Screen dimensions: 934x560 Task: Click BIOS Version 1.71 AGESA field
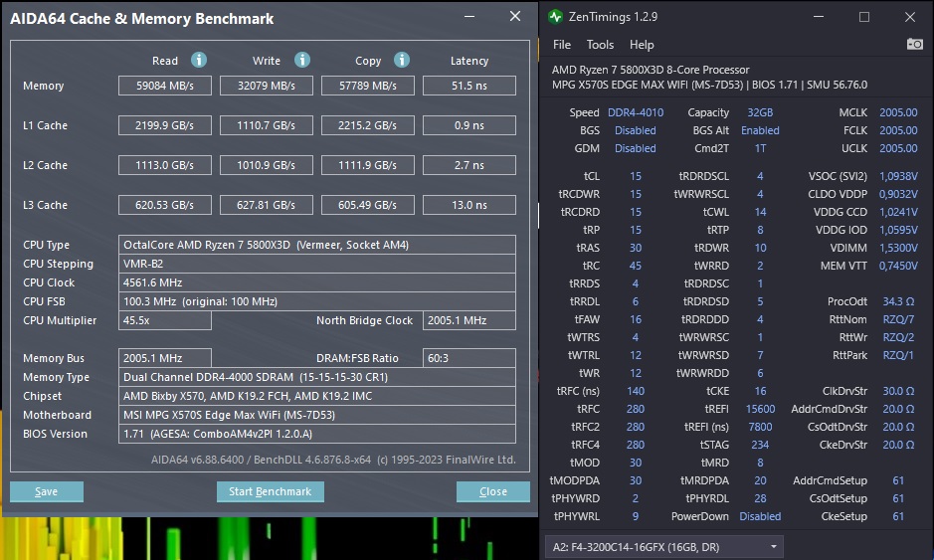(317, 434)
